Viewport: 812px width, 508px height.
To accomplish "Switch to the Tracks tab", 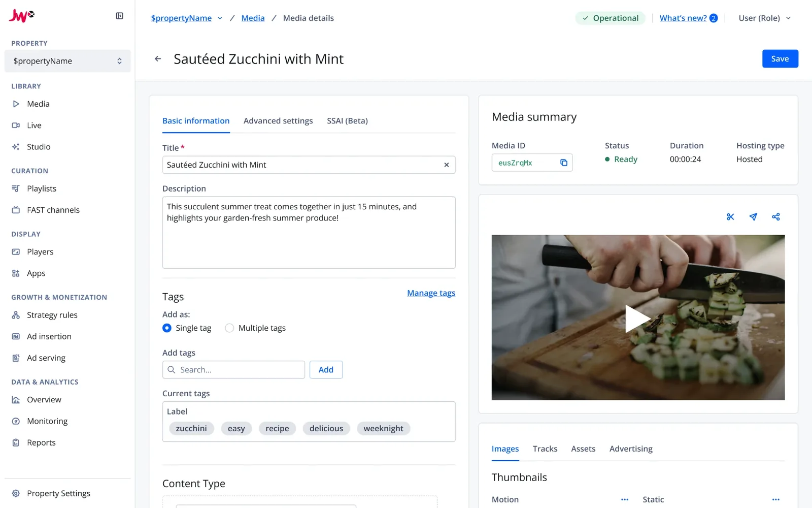I will tap(545, 449).
